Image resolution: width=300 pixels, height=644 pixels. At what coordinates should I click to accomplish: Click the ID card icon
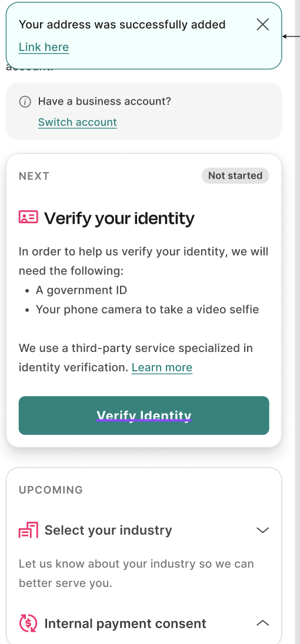coord(28,217)
